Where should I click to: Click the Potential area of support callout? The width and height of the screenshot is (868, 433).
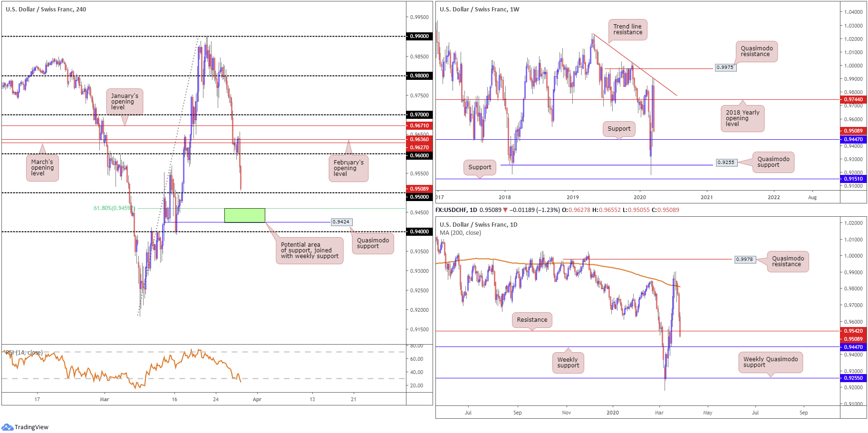tap(309, 250)
